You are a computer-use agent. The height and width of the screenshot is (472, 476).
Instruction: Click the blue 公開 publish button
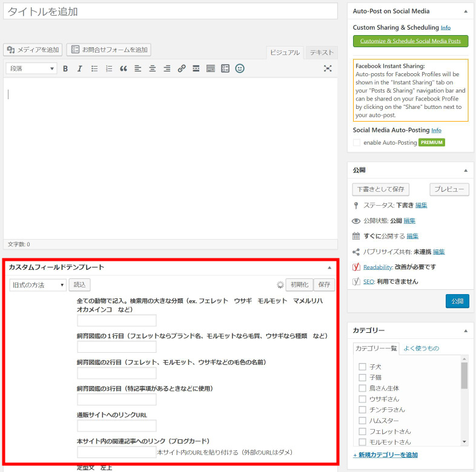click(x=457, y=301)
